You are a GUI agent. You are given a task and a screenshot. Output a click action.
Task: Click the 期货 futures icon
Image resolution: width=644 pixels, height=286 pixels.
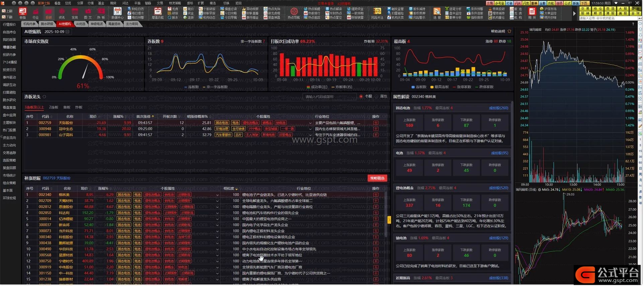coord(532,12)
